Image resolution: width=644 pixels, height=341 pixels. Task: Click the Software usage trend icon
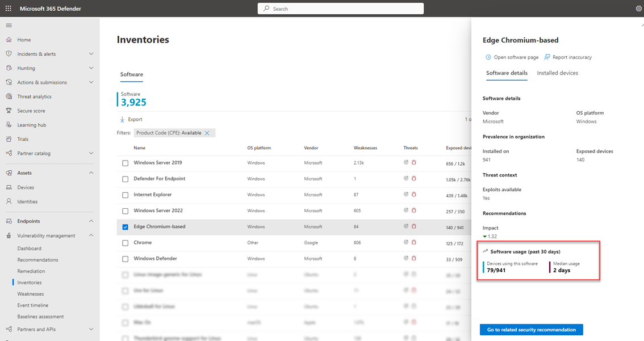click(x=485, y=251)
